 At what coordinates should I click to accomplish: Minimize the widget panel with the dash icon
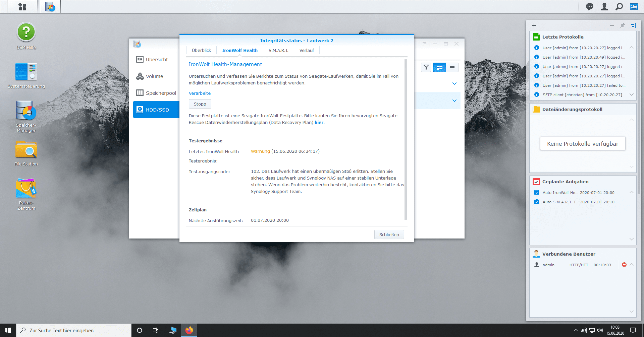point(612,25)
